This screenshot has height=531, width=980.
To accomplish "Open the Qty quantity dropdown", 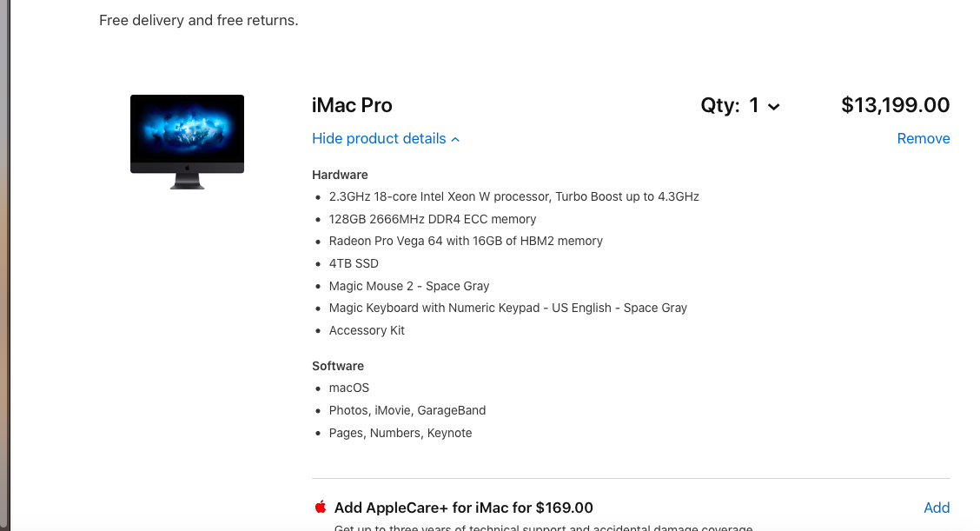I will tap(741, 106).
